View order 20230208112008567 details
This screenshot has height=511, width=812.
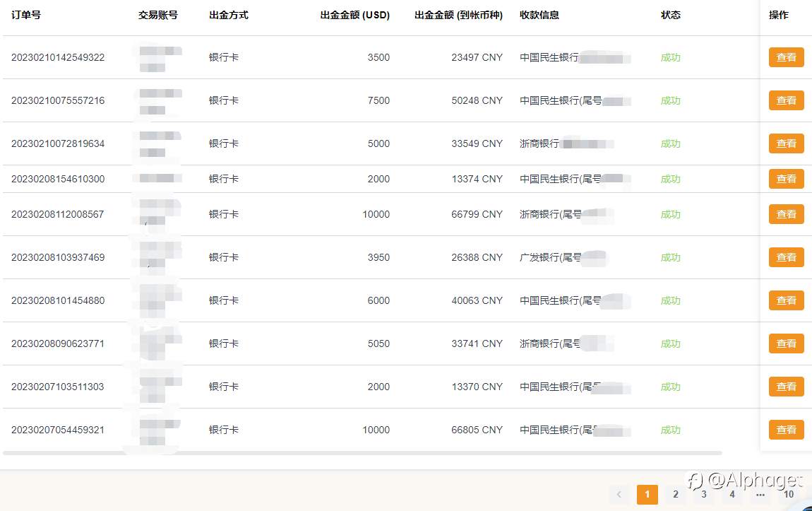786,214
